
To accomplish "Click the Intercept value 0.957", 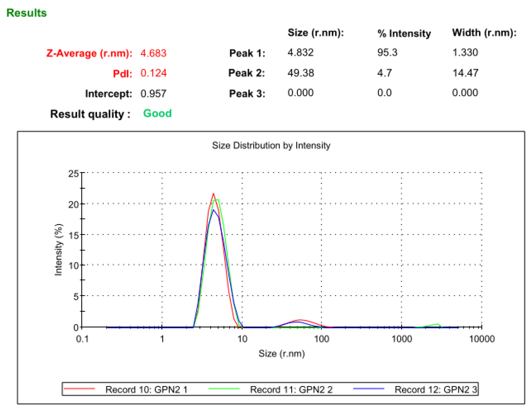I will [x=153, y=94].
